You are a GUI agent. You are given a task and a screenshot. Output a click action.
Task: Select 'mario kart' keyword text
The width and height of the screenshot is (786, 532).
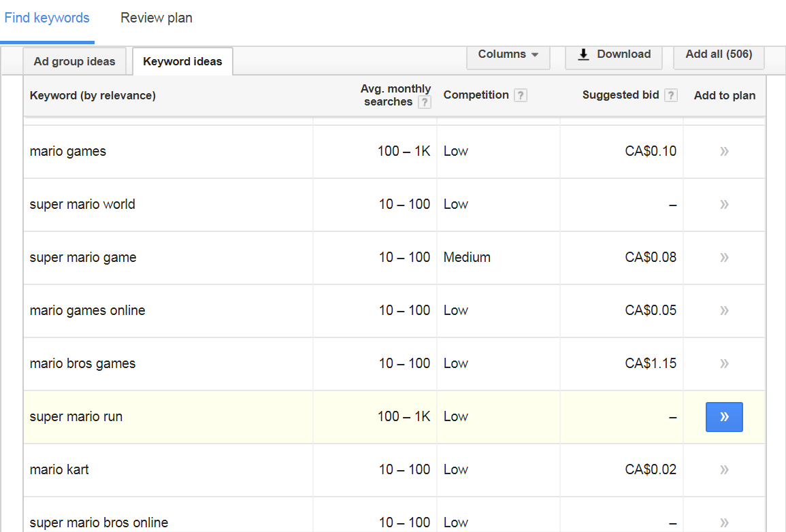tap(59, 470)
